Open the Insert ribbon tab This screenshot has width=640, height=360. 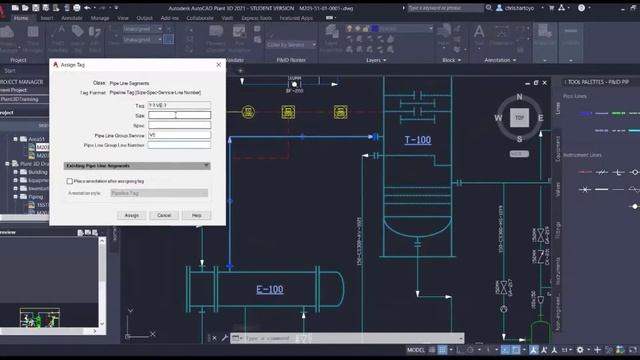point(47,18)
